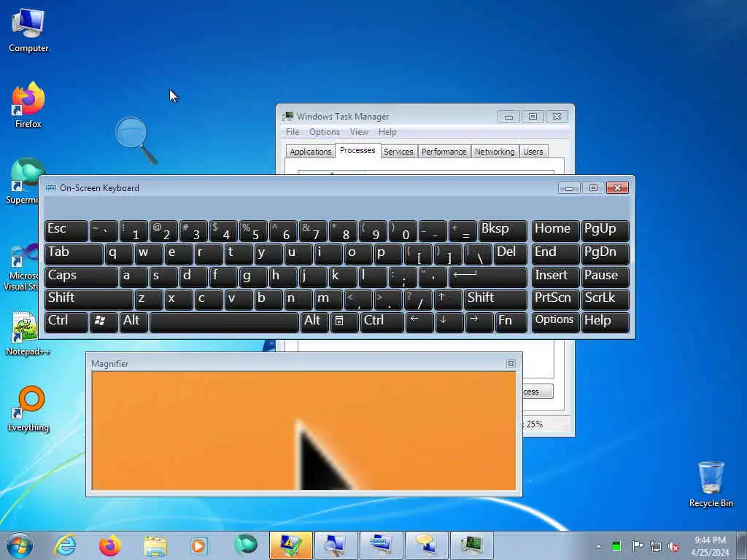The height and width of the screenshot is (560, 747).
Task: Click the Bksp key
Action: [x=503, y=230]
